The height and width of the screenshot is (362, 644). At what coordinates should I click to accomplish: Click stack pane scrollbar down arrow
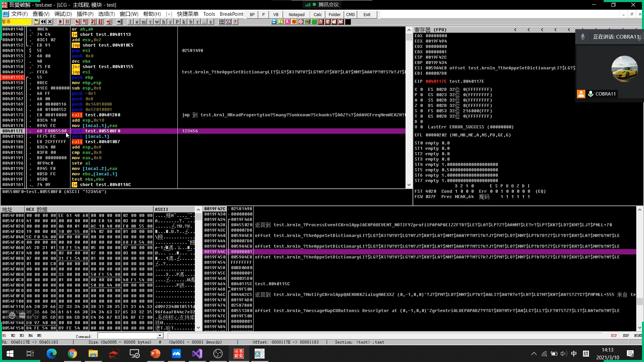640,327
